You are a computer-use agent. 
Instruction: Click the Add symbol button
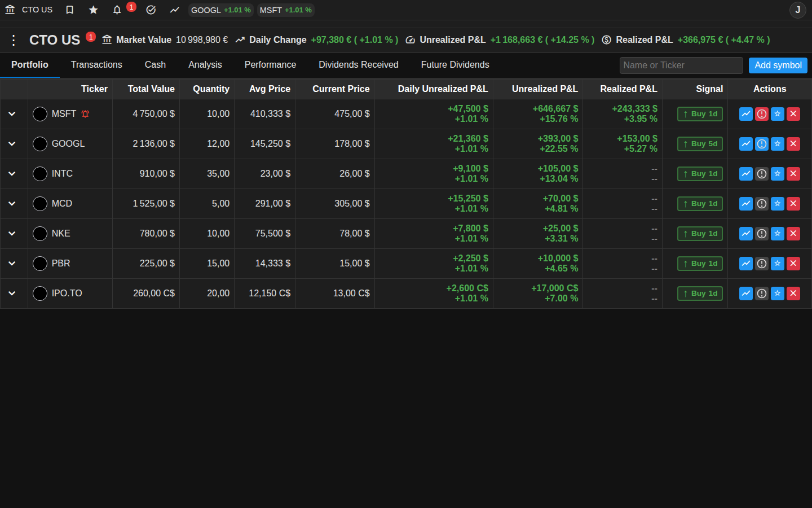(x=778, y=65)
